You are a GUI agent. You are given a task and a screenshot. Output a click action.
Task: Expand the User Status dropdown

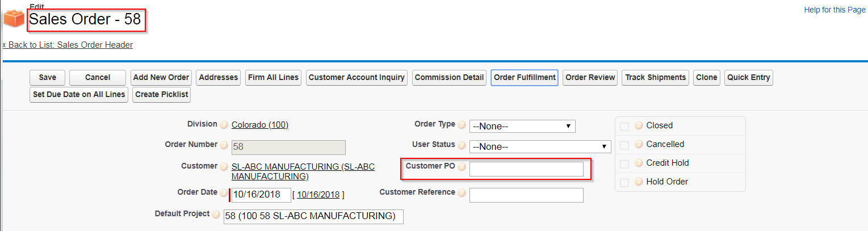540,146
